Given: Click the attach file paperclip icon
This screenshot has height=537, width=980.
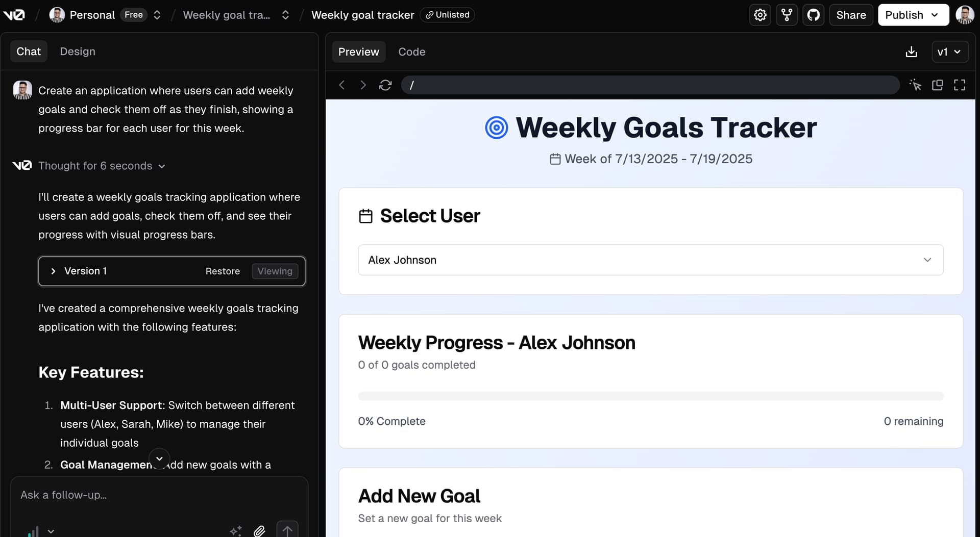Looking at the screenshot, I should click(x=259, y=531).
